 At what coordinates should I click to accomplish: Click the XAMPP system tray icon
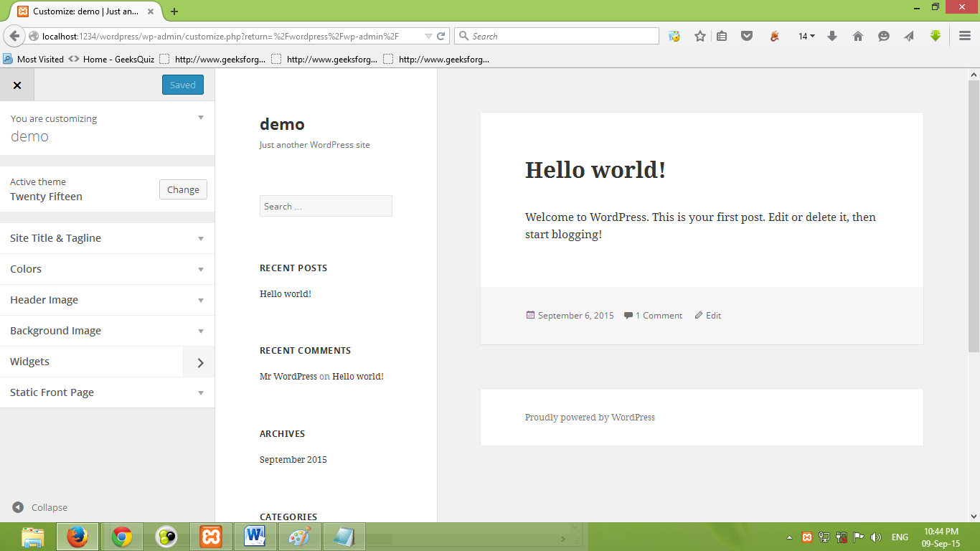tap(807, 537)
